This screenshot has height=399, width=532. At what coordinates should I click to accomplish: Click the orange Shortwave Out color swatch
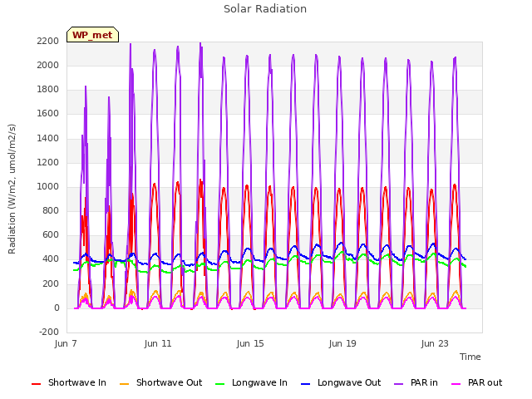[x=124, y=384]
